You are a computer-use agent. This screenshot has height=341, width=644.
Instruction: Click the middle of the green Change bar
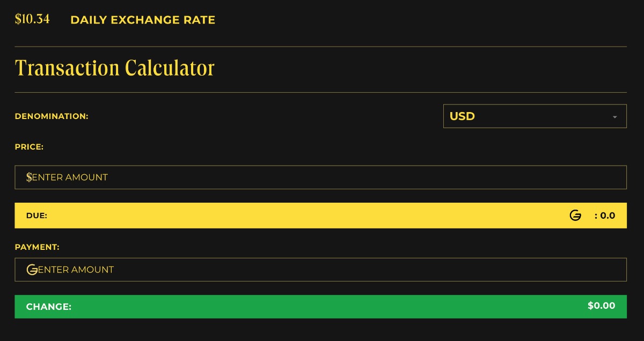(320, 307)
